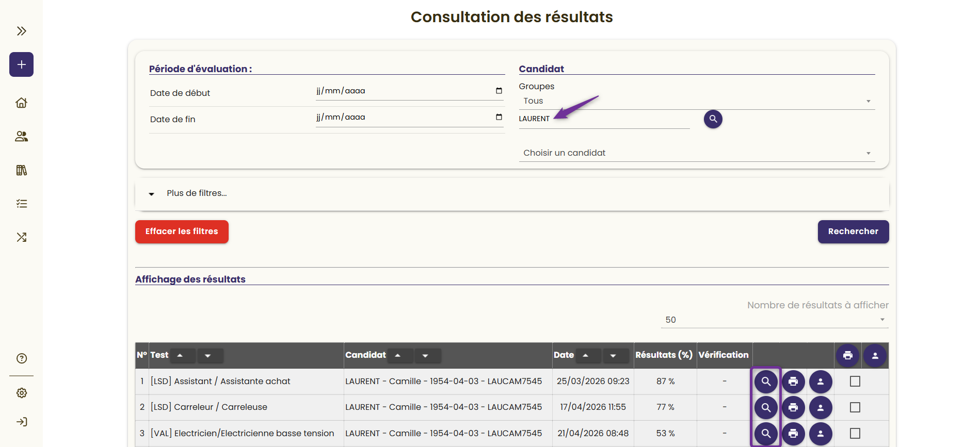This screenshot has width=980, height=447.
Task: Click the search icon next to LAURENT
Action: click(x=713, y=119)
